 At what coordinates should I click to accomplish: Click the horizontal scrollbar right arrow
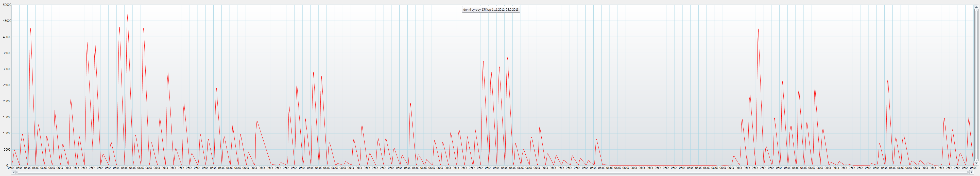[x=971, y=172]
